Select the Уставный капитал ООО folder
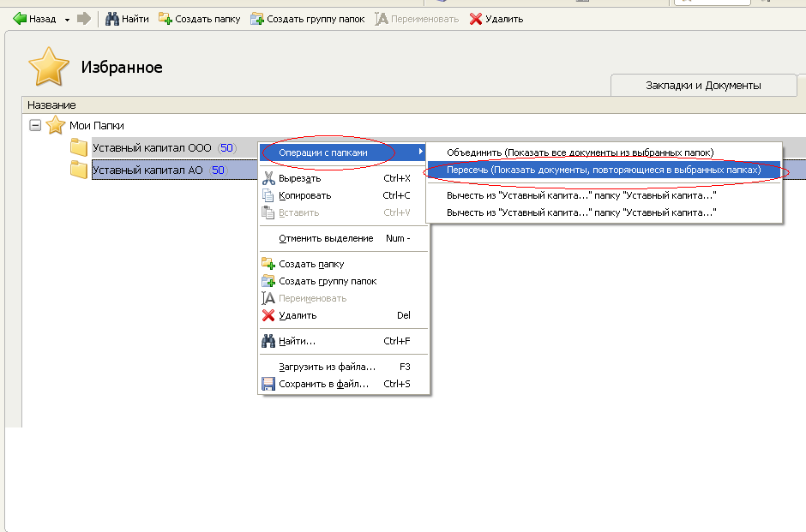Image resolution: width=806 pixels, height=532 pixels. pyautogui.click(x=152, y=148)
